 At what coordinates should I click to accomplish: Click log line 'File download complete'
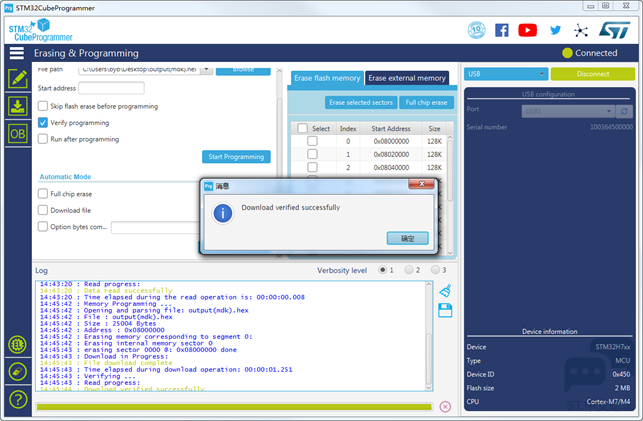[x=128, y=363]
